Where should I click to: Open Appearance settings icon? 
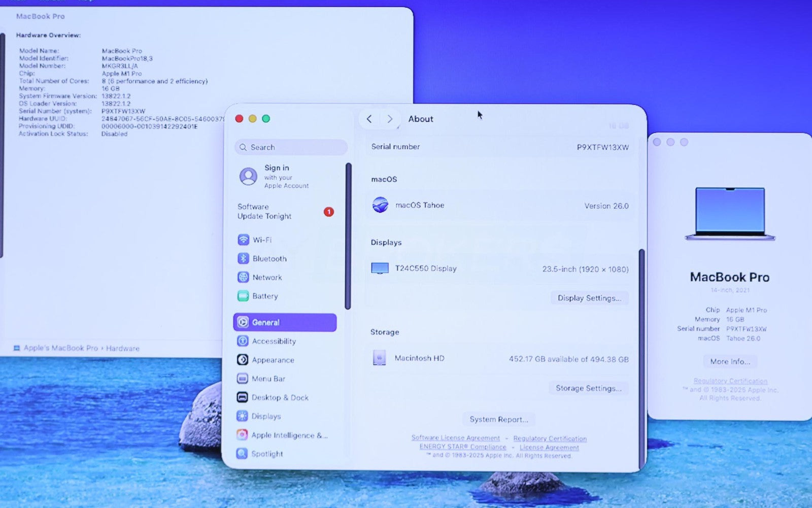tap(243, 360)
